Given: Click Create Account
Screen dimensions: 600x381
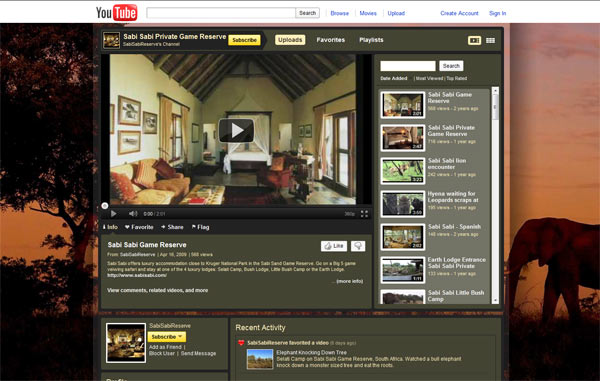Looking at the screenshot, I should [x=459, y=13].
